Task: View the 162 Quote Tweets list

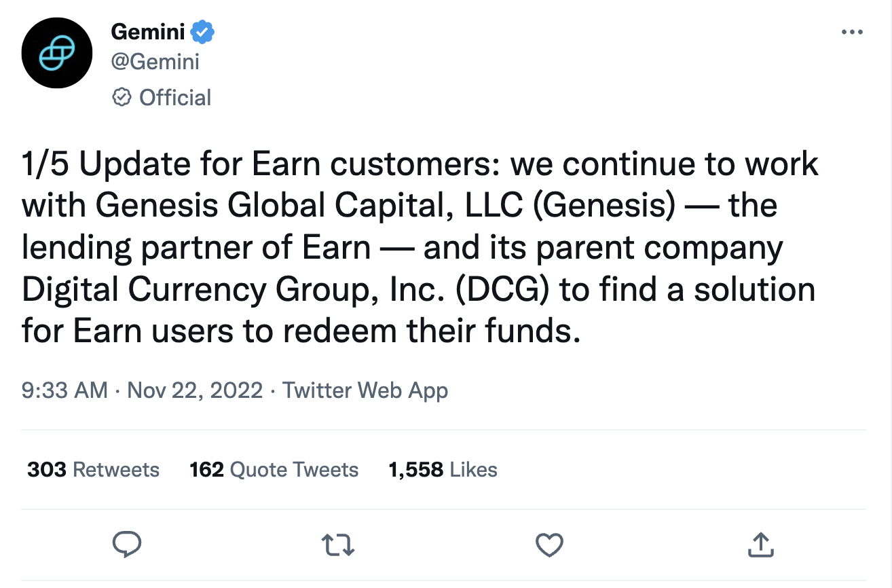Action: tap(274, 469)
